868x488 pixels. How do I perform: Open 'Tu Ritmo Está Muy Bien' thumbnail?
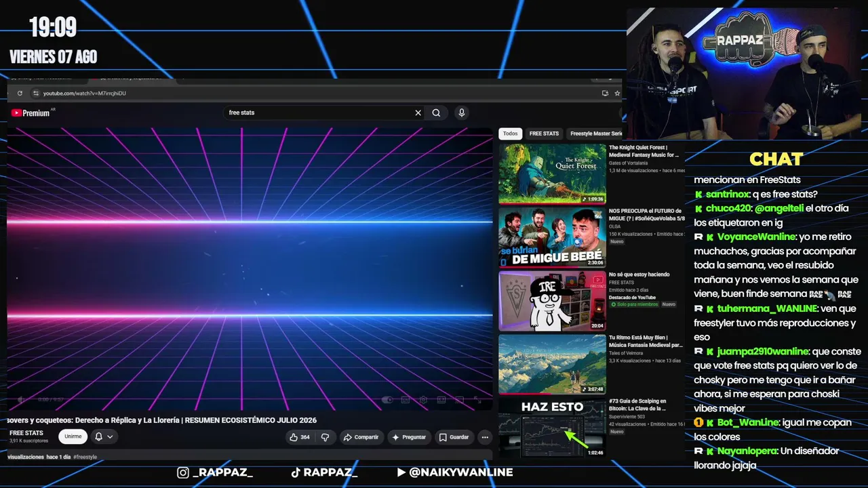point(552,364)
